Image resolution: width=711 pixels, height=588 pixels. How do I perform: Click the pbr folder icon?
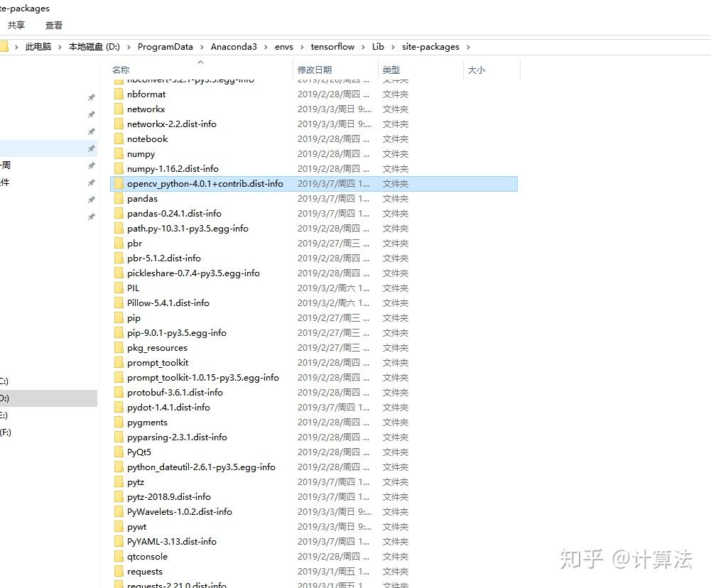click(x=119, y=243)
